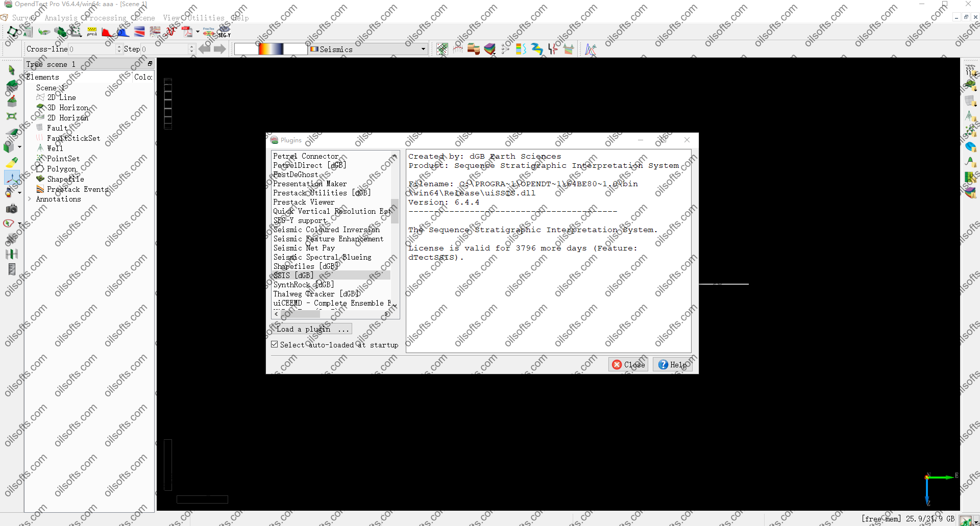Select Presentation Maker plugin entry
The width and height of the screenshot is (980, 526).
[310, 184]
